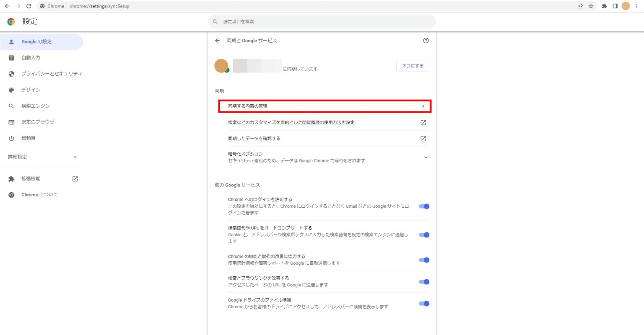
Task: Expand the 暗号化オプション section
Action: [x=426, y=157]
